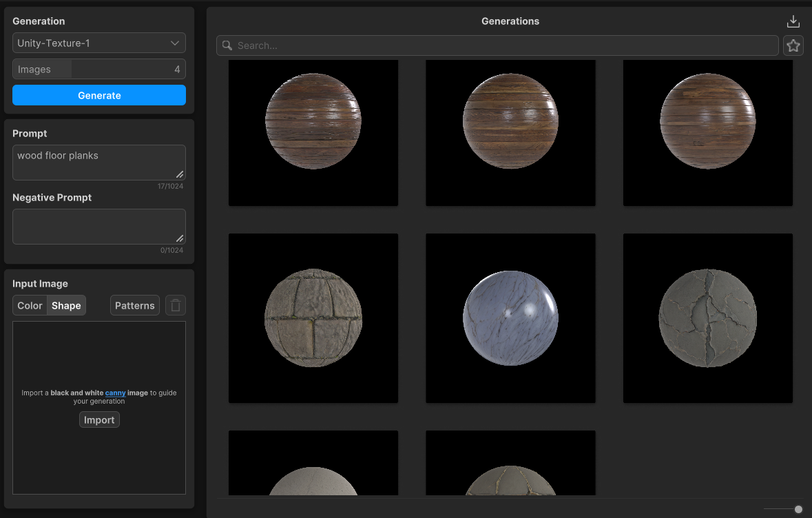Select the first wood plank sphere thumbnail
Viewport: 812px width, 518px height.
pyautogui.click(x=313, y=133)
